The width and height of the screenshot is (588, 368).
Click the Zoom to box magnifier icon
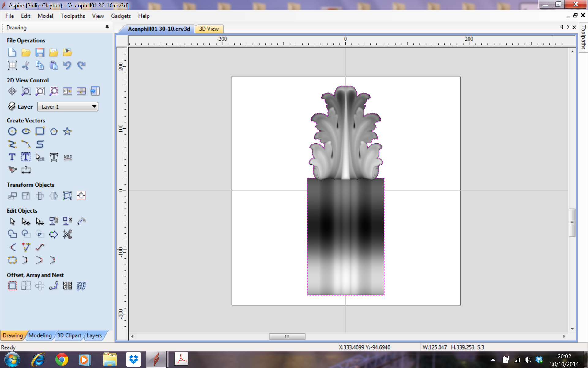(x=26, y=91)
